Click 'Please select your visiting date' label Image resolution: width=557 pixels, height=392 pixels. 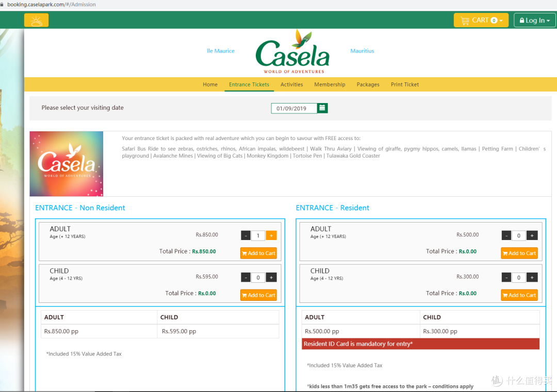[83, 108]
